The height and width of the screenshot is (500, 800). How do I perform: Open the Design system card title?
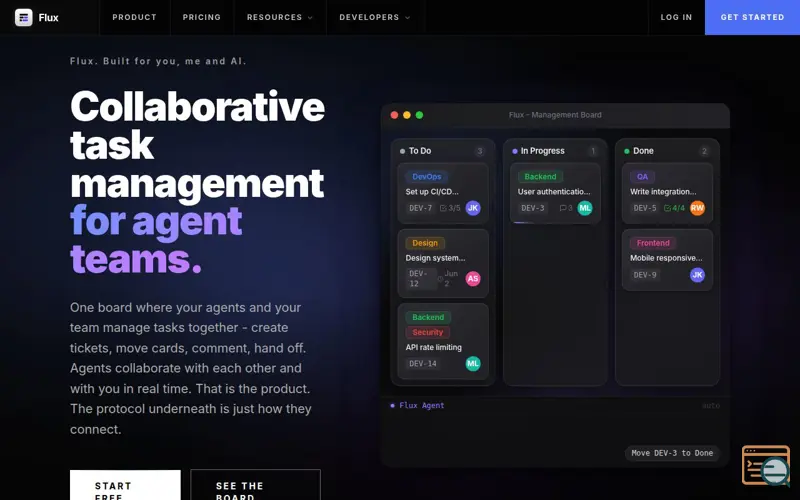(435, 258)
